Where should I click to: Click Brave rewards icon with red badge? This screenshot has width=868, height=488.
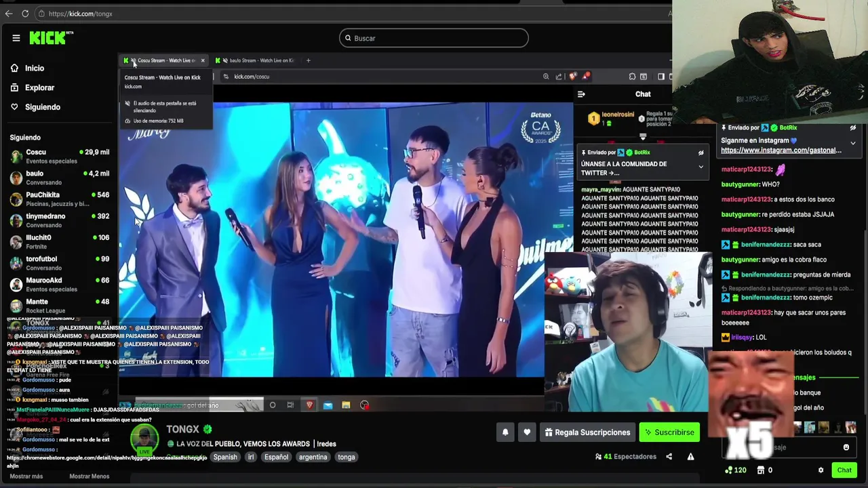(586, 76)
